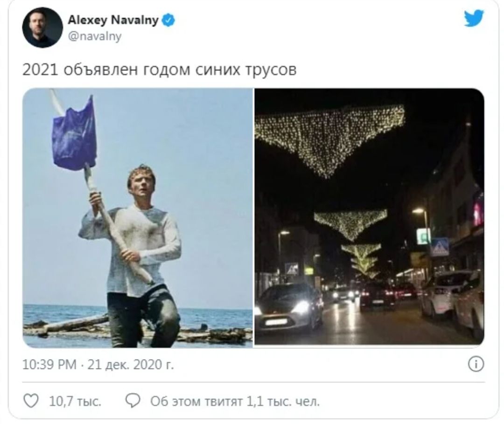
Task: Click the man's face in beach photo
Action: pyautogui.click(x=141, y=186)
